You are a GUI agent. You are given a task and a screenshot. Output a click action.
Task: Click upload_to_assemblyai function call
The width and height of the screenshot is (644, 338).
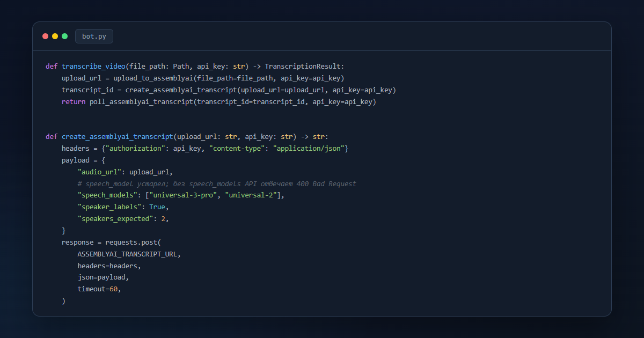tap(153, 78)
